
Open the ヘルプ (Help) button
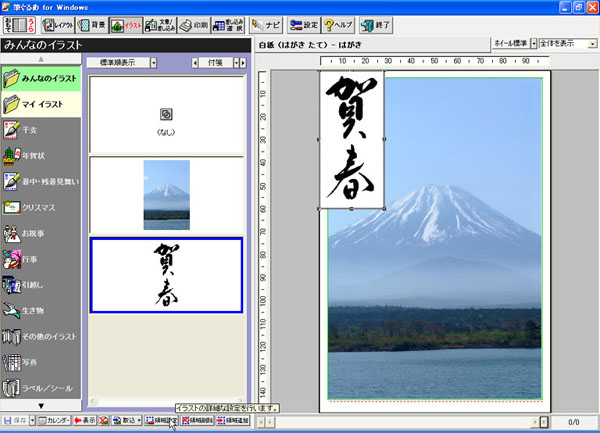coord(338,25)
